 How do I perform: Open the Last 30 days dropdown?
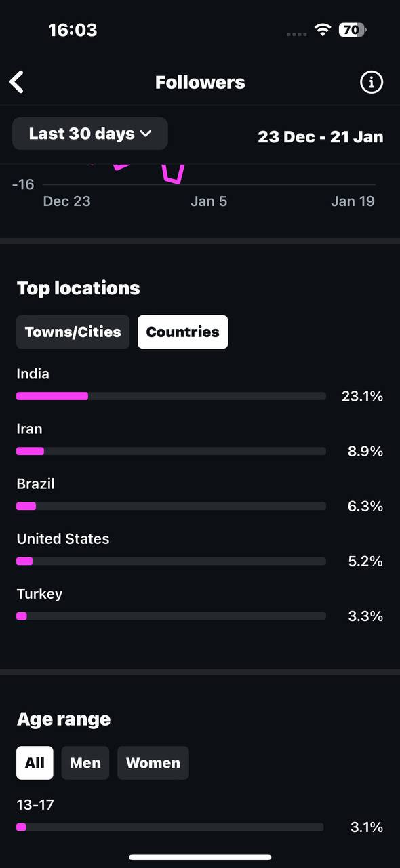(90, 134)
